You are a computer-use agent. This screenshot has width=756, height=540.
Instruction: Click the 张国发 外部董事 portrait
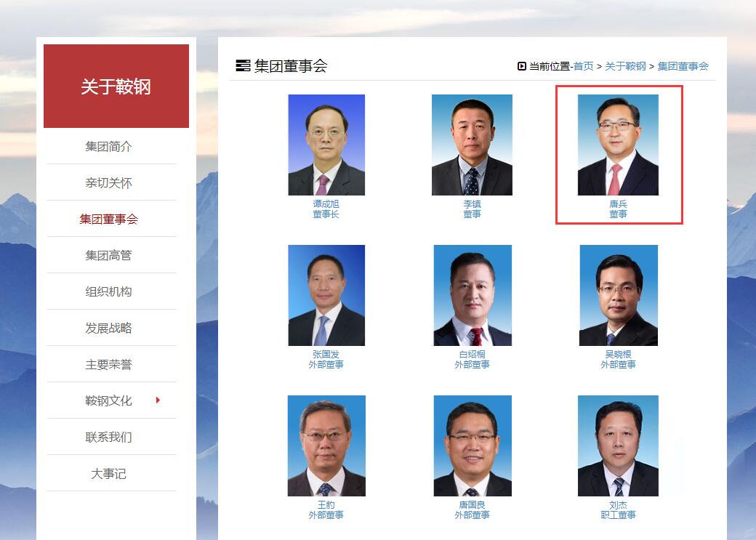pyautogui.click(x=326, y=295)
